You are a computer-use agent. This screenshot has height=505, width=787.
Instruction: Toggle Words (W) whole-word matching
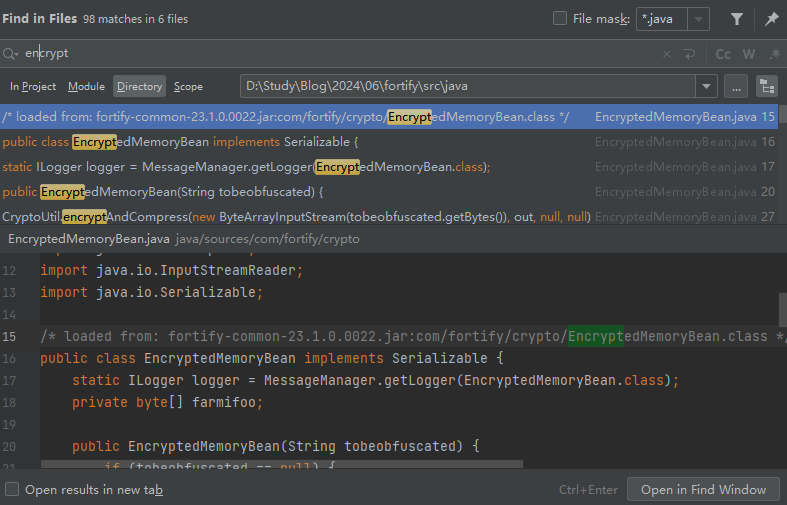click(x=749, y=54)
